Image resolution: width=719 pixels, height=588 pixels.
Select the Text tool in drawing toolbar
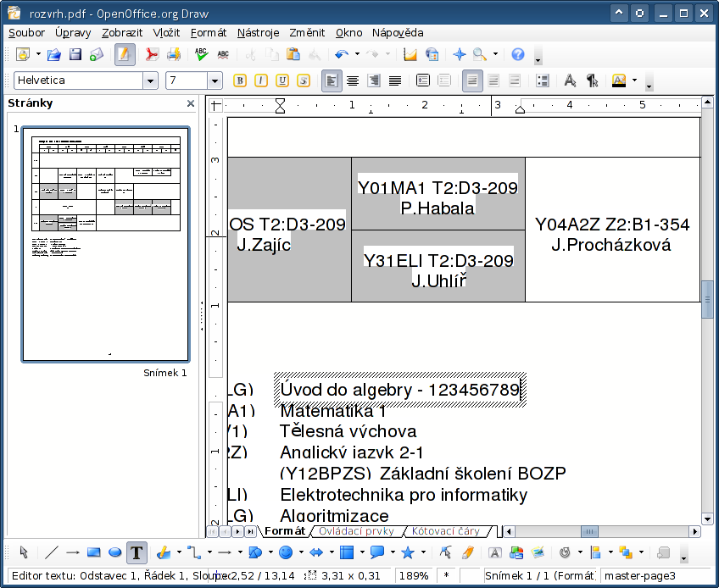[x=136, y=552]
